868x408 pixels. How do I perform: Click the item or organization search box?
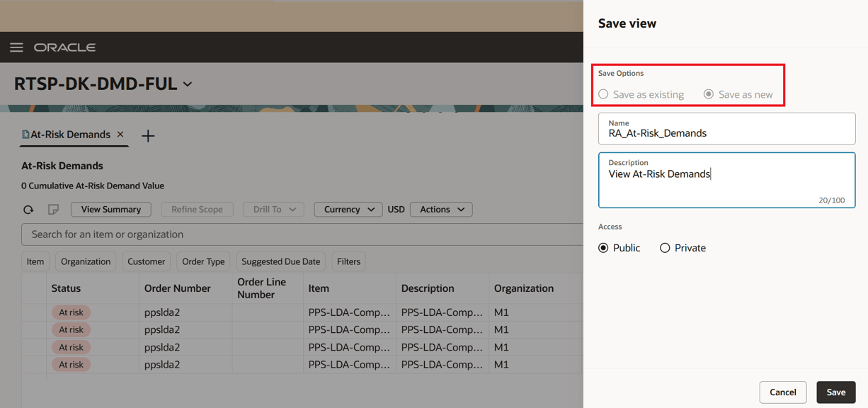pos(302,234)
